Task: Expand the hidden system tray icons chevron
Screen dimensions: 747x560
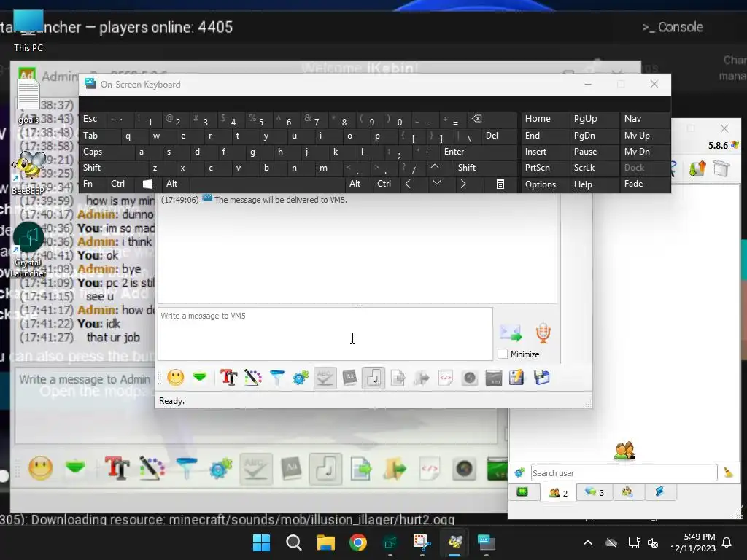Action: (x=588, y=542)
